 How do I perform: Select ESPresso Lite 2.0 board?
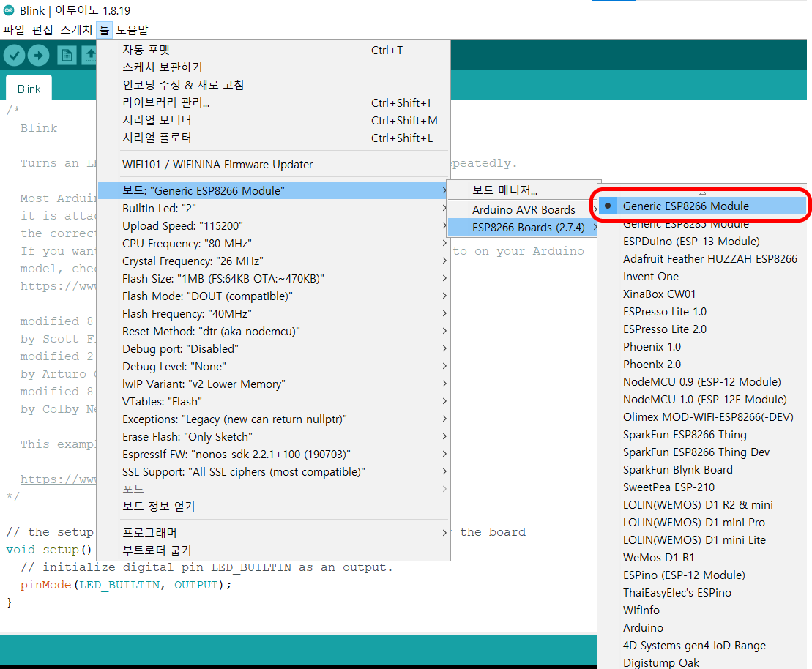coord(703,329)
